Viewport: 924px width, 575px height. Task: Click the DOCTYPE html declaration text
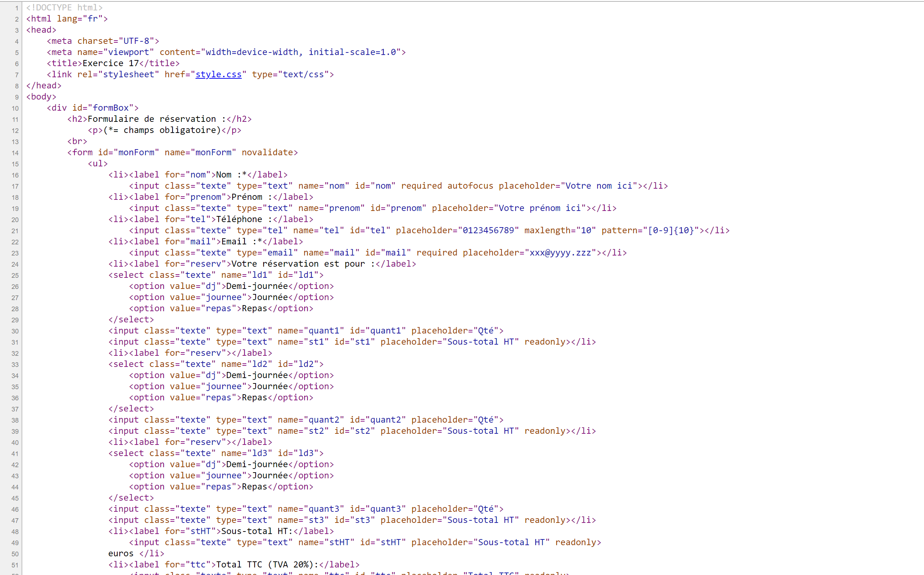[x=64, y=8]
